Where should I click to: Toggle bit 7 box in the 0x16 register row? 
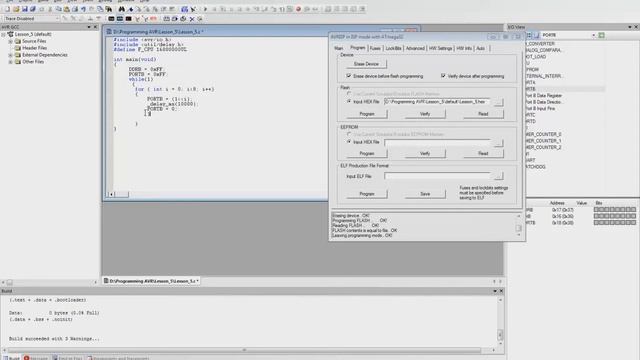click(x=596, y=216)
